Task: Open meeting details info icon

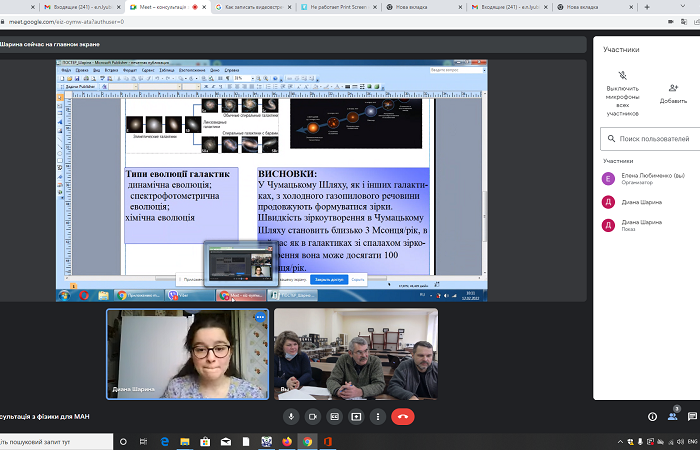Action: pyautogui.click(x=652, y=416)
